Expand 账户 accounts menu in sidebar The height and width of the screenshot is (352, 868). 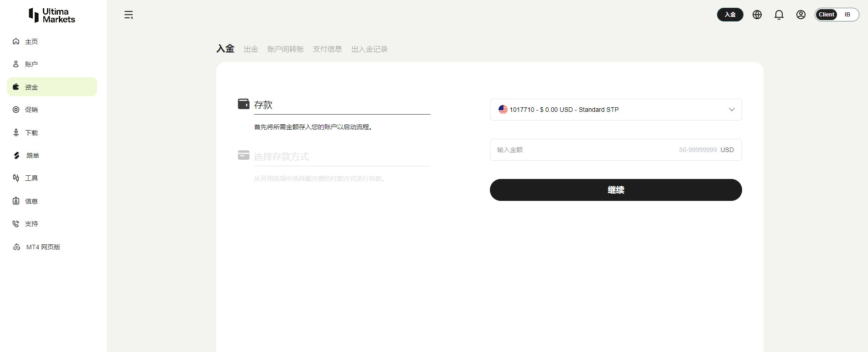31,64
